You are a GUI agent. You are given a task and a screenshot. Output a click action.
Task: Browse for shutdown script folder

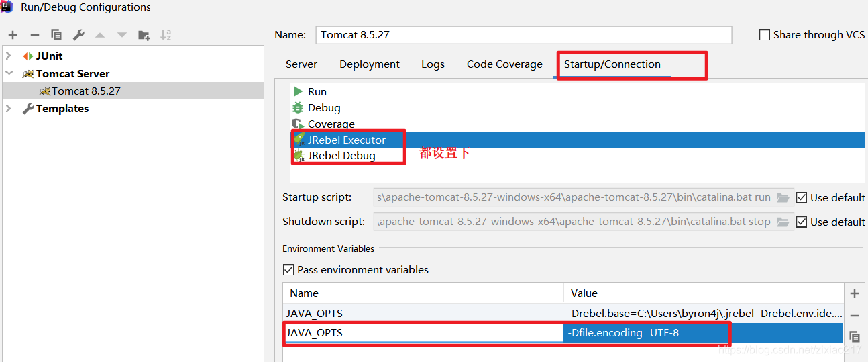pyautogui.click(x=783, y=222)
